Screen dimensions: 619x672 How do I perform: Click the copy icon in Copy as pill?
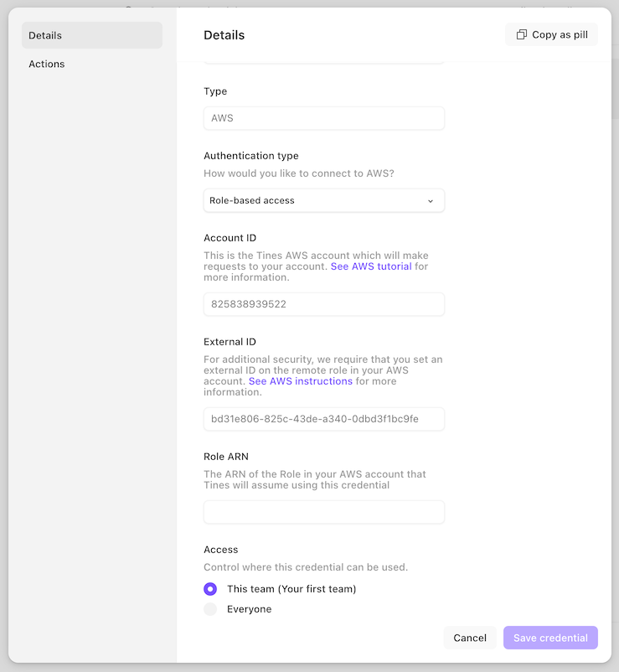click(521, 34)
